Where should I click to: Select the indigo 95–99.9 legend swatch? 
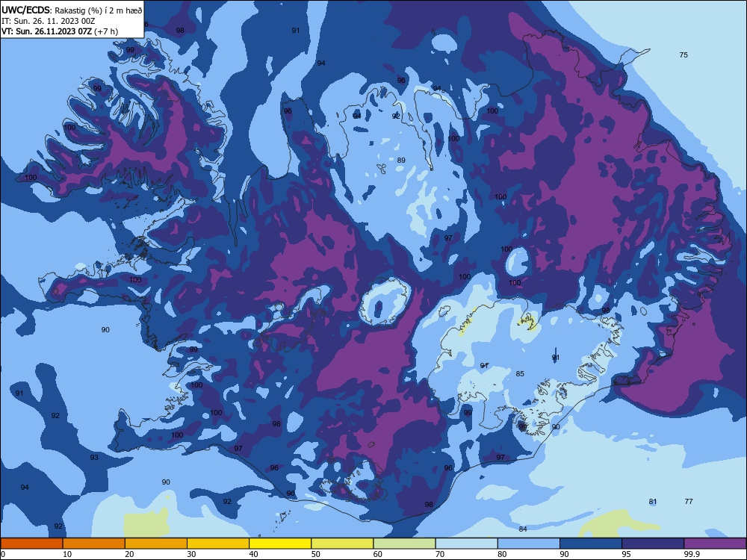[653, 544]
